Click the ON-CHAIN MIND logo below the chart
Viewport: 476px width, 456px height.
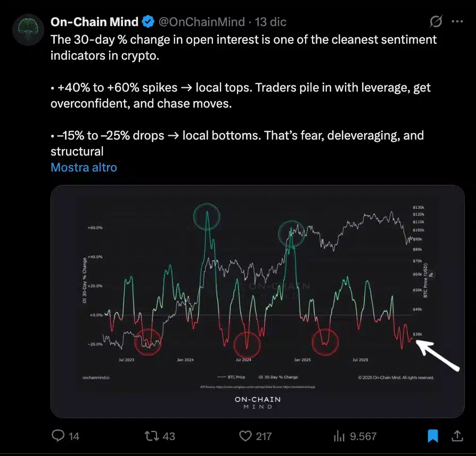pos(258,402)
